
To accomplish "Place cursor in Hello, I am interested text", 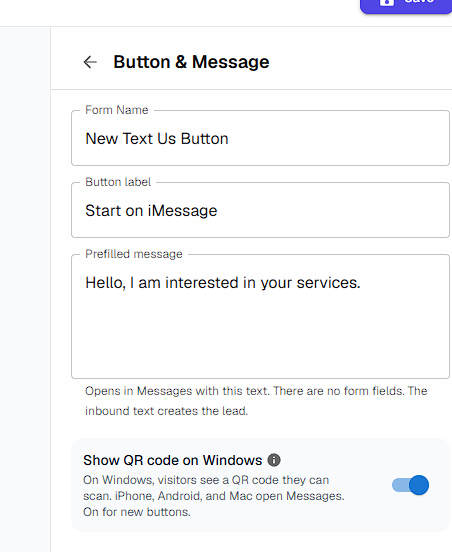I will pyautogui.click(x=223, y=283).
